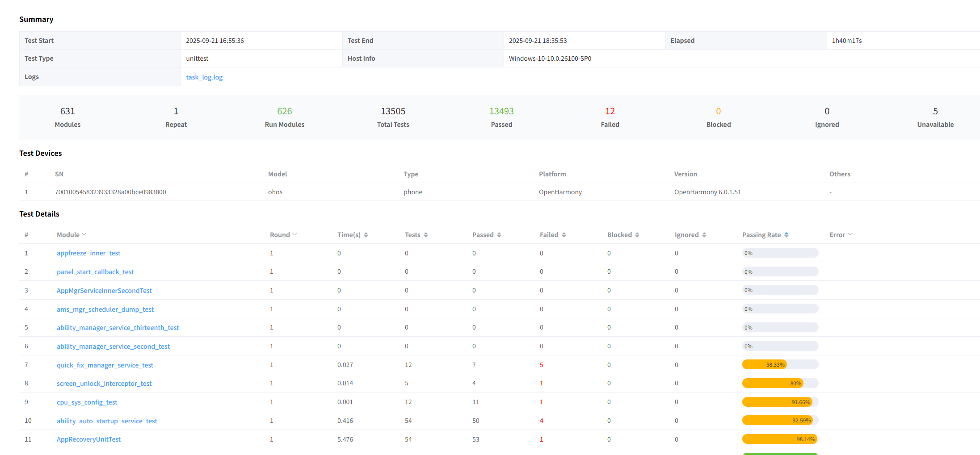
Task: Sort by Passed column icon
Action: click(x=499, y=235)
